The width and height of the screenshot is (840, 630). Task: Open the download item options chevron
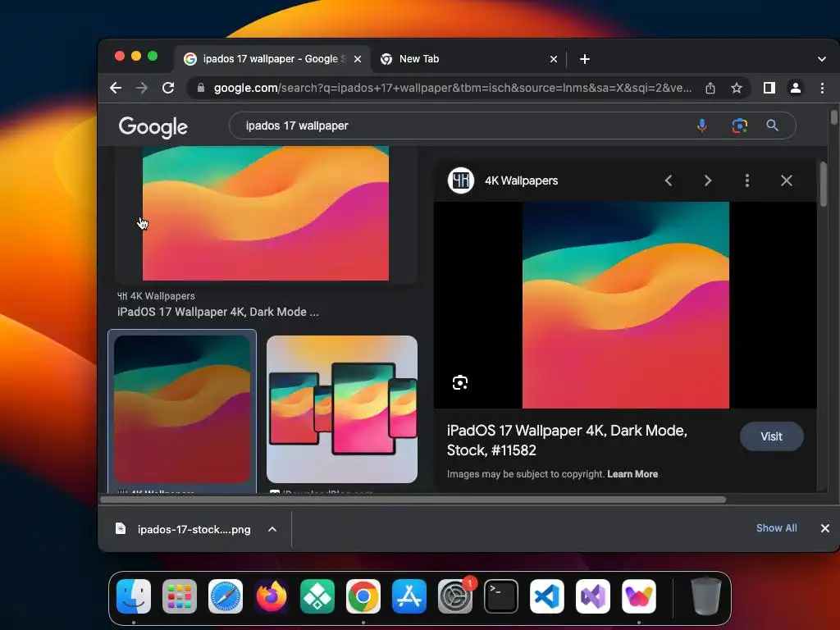[272, 529]
